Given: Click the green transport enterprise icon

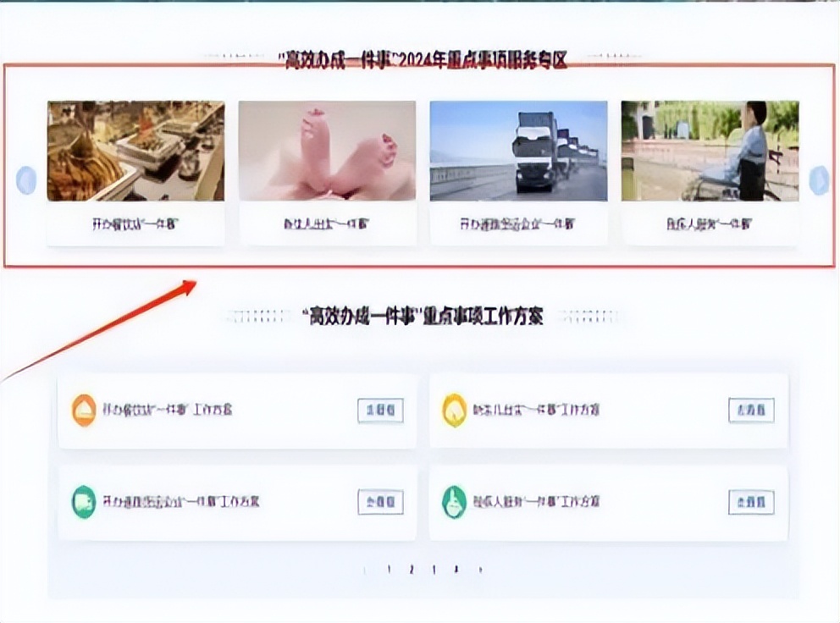Looking at the screenshot, I should tap(84, 502).
